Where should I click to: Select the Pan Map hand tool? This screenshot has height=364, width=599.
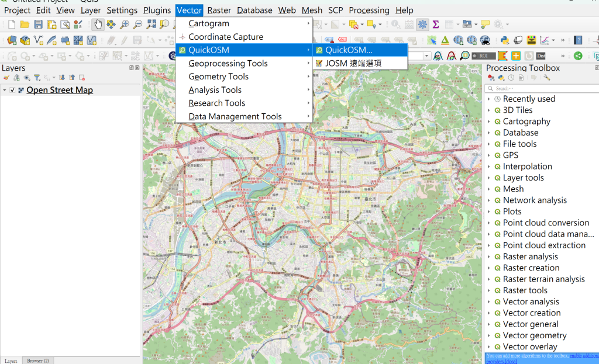tap(98, 25)
